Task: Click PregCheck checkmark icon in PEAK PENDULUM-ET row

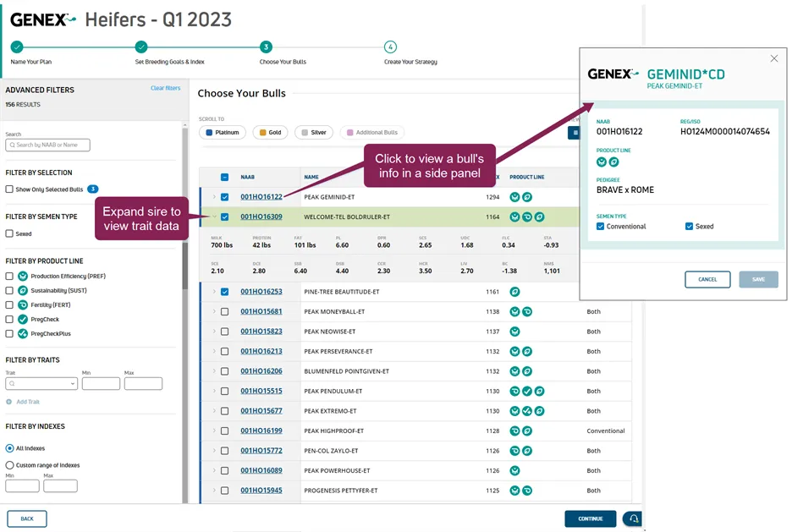Action: coord(527,391)
